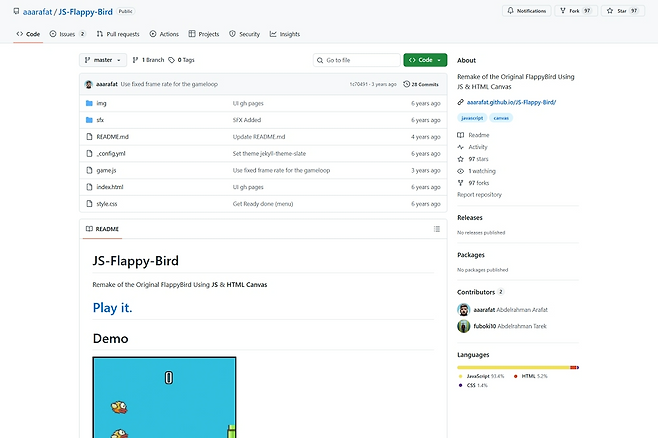Viewport: 658px width, 438px height.
Task: Open the Releases section heading
Action: point(470,218)
